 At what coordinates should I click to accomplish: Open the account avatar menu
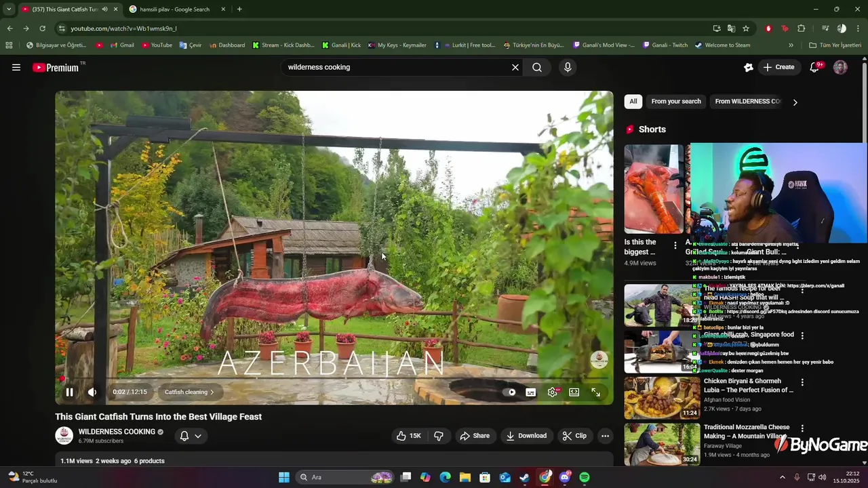pos(840,67)
